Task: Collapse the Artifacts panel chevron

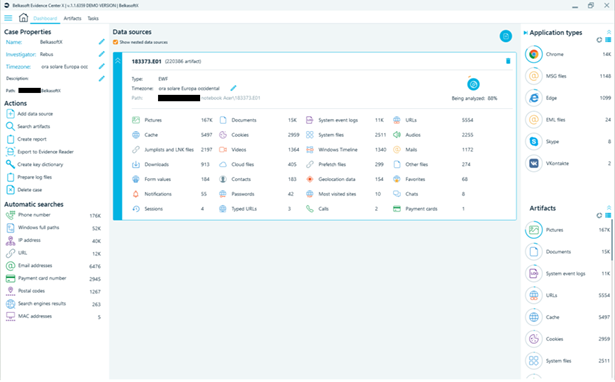Action: coord(609,208)
